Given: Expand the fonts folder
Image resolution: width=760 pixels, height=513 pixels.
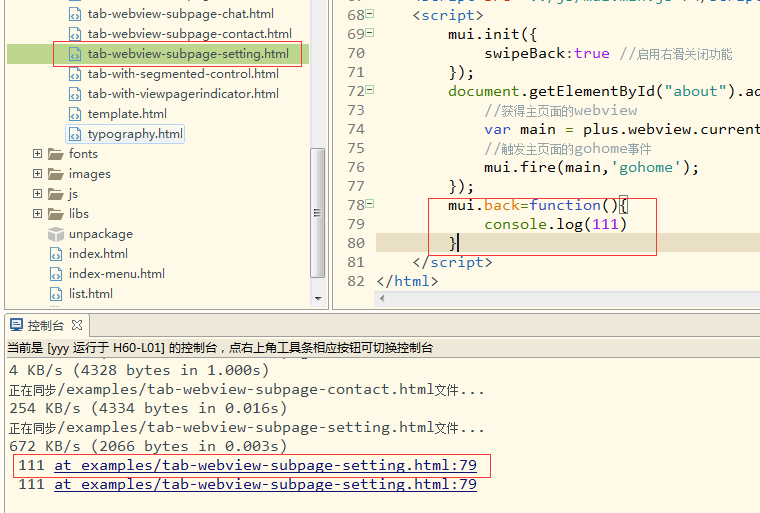Looking at the screenshot, I should pyautogui.click(x=37, y=154).
